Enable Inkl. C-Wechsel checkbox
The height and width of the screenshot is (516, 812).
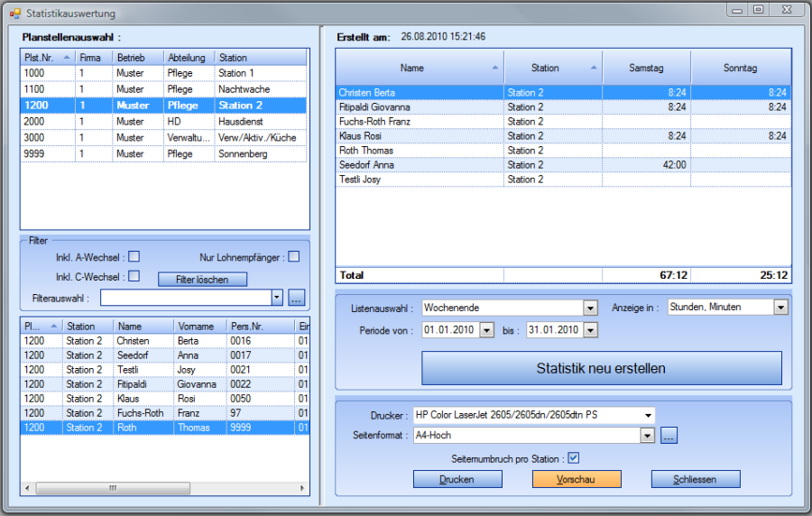click(x=134, y=276)
